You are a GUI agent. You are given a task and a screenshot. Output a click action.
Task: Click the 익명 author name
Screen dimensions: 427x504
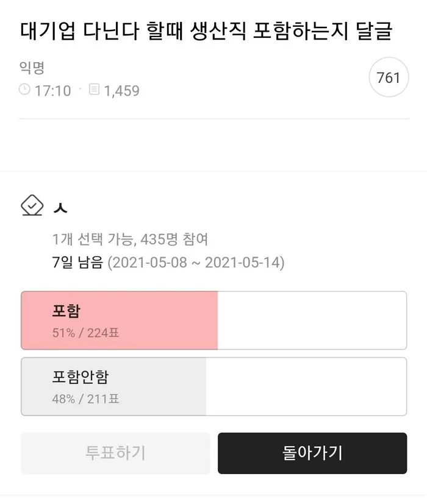(27, 69)
